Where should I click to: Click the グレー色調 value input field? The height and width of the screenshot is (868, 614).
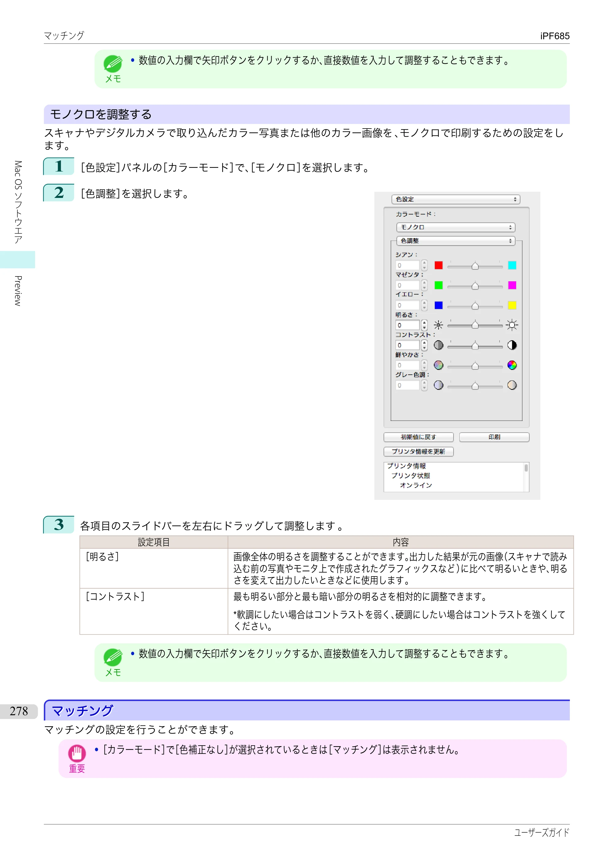point(407,385)
